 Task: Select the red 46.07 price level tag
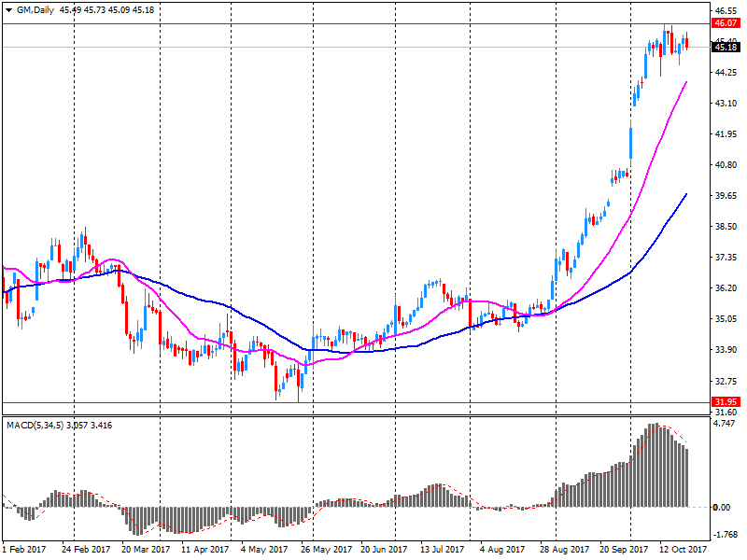point(726,22)
